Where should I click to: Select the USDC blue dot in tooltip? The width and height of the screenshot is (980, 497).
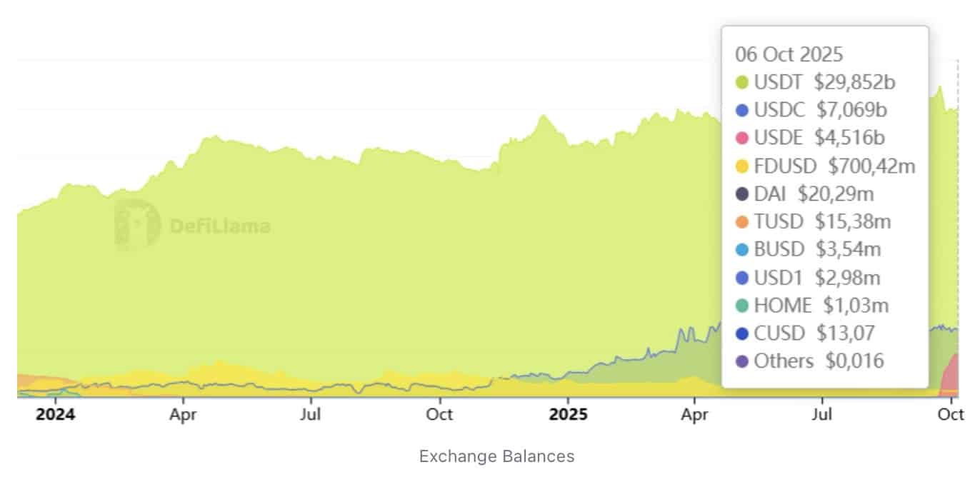(x=741, y=111)
